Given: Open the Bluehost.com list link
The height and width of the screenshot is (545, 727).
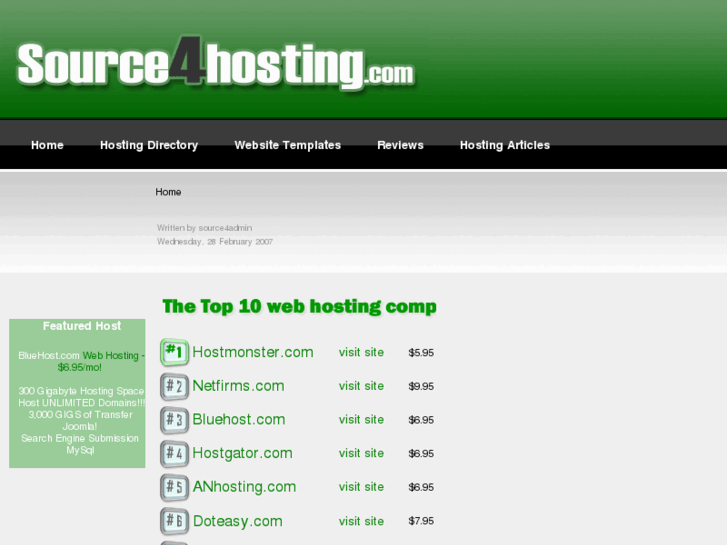Looking at the screenshot, I should click(x=239, y=420).
